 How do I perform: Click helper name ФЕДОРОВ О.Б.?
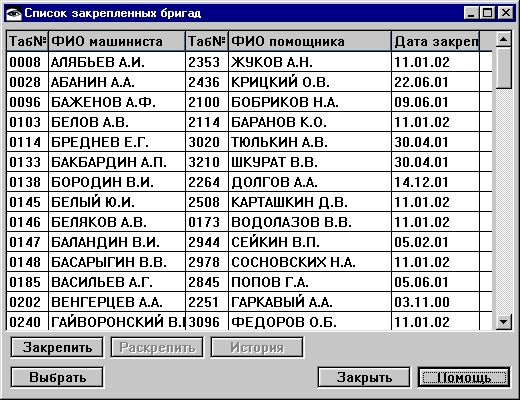click(284, 322)
